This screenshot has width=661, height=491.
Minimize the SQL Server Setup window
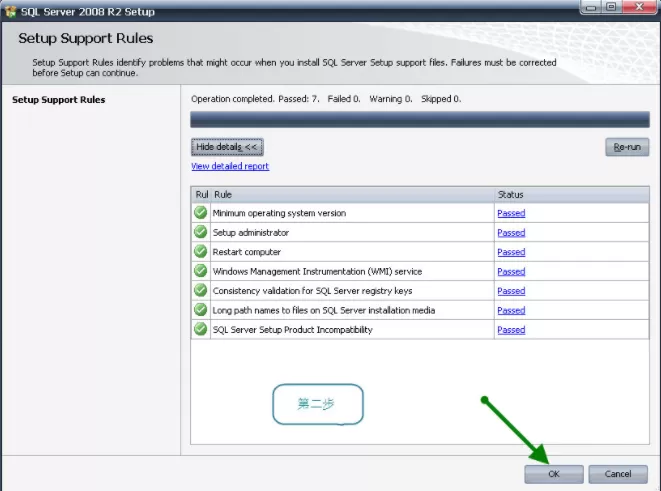pos(591,7)
